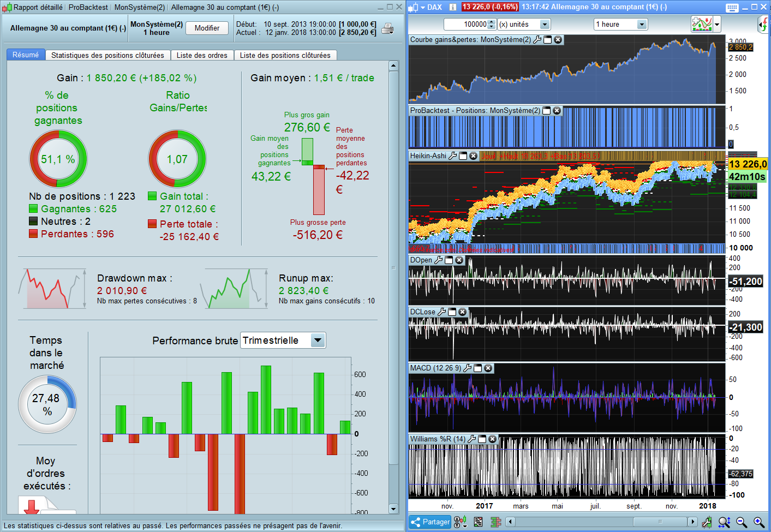Zoom in with the plus magnifier
The width and height of the screenshot is (771, 532).
click(x=759, y=522)
